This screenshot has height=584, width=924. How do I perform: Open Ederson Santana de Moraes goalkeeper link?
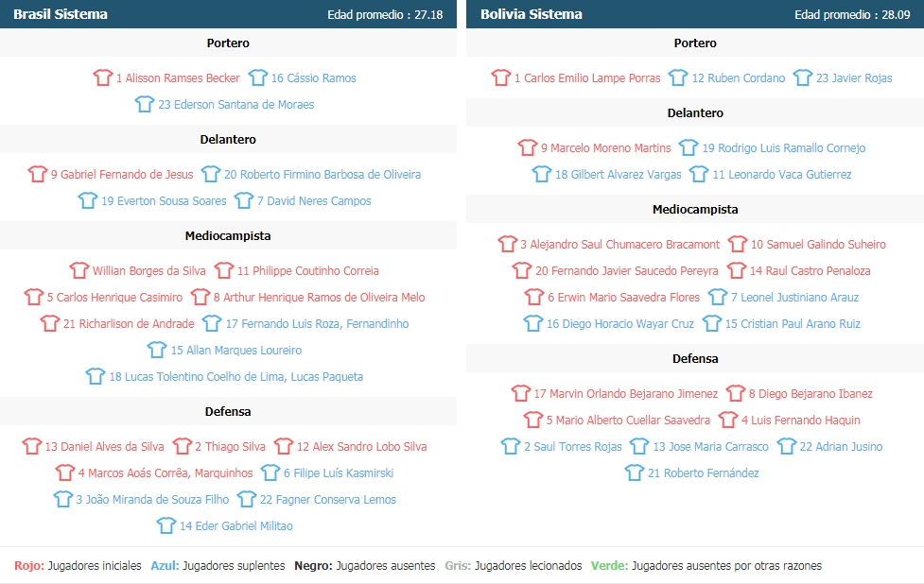click(235, 104)
